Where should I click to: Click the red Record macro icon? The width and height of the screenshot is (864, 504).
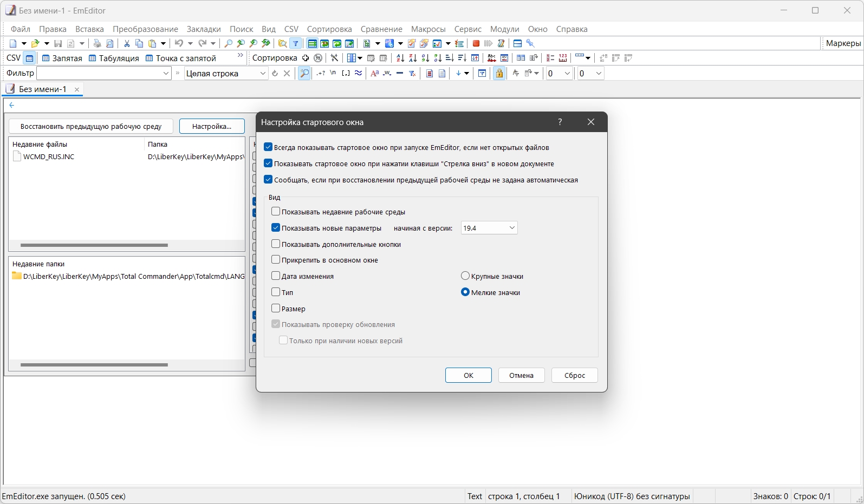coord(476,43)
